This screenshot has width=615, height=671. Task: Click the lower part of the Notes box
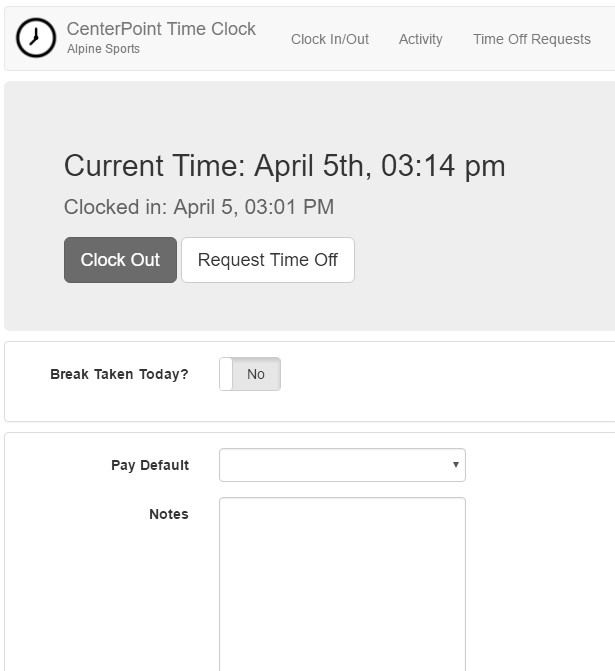342,642
